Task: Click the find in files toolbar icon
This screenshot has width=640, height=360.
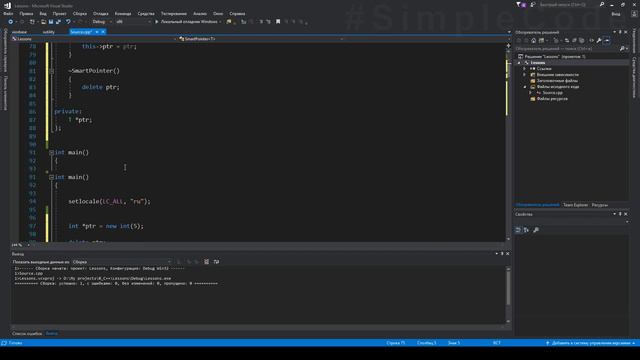Action: [x=229, y=22]
